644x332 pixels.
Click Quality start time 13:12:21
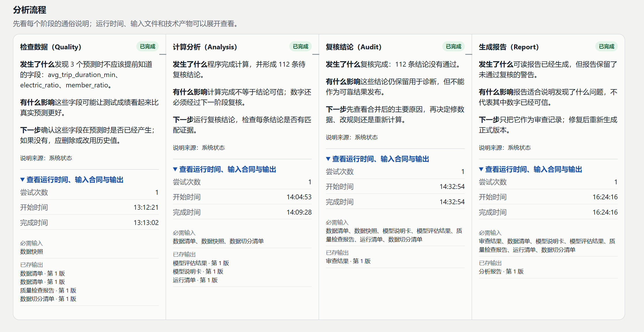tap(146, 207)
